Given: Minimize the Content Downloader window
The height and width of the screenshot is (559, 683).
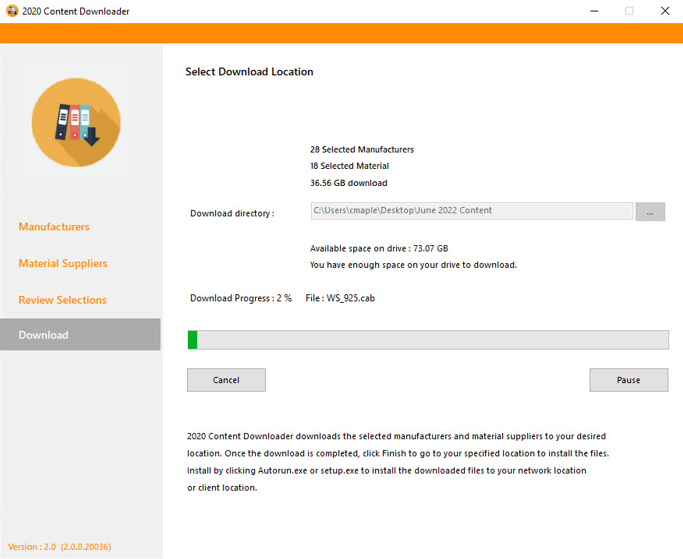Looking at the screenshot, I should (594, 11).
